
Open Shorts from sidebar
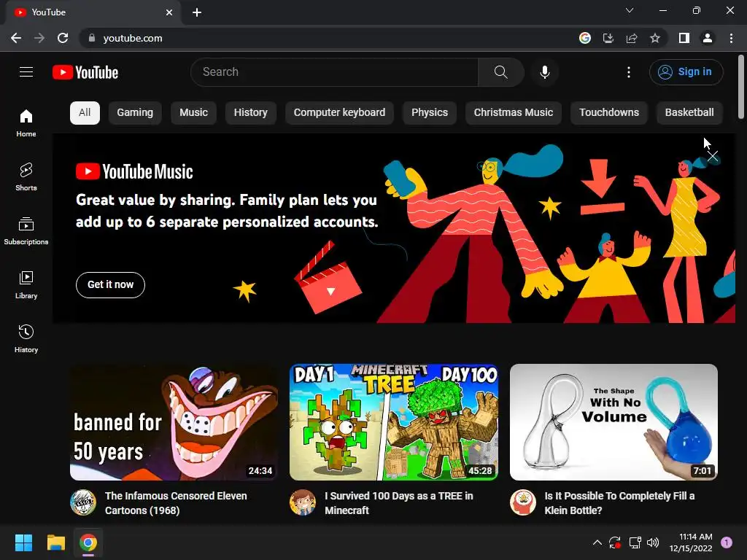click(x=26, y=176)
